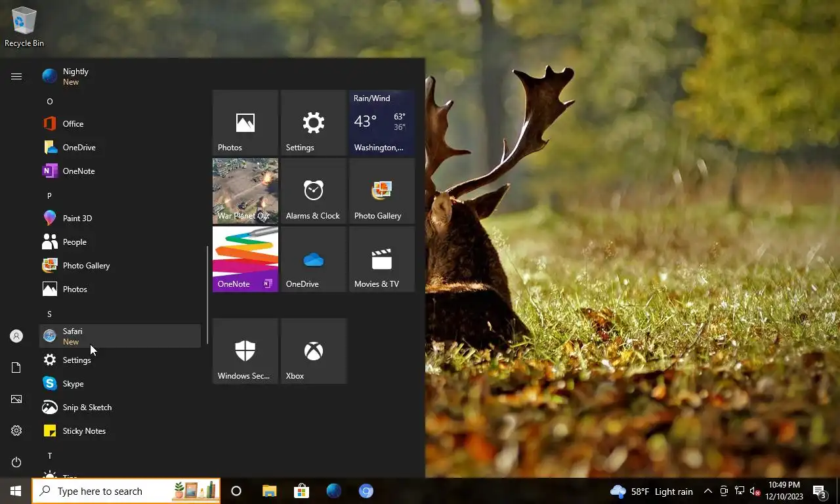Open Cortana circle icon on taskbar

(236, 491)
